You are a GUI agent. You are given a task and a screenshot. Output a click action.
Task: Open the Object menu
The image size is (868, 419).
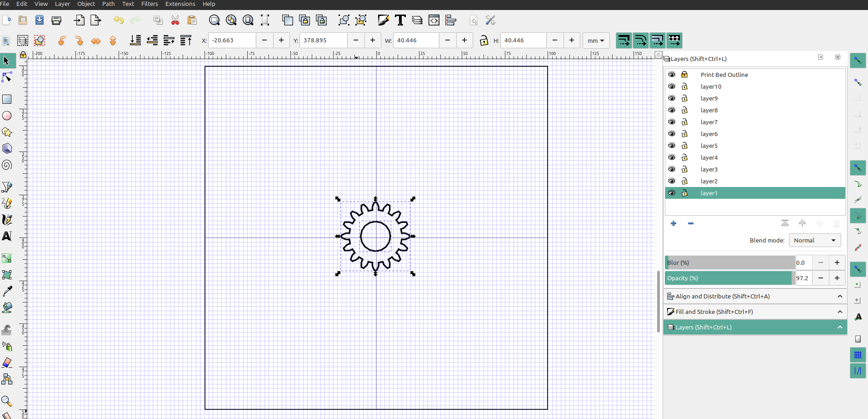(x=86, y=4)
